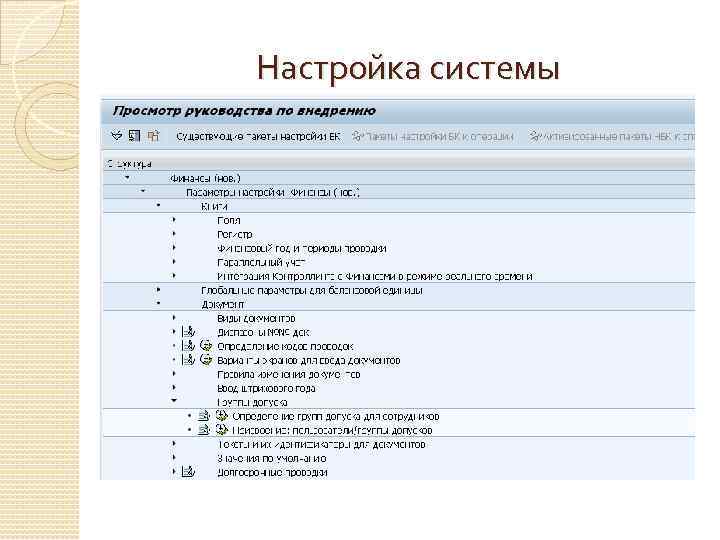Open documentation icon for 'Варианты экранов для ввода документов'
The image size is (720, 540).
click(x=188, y=360)
